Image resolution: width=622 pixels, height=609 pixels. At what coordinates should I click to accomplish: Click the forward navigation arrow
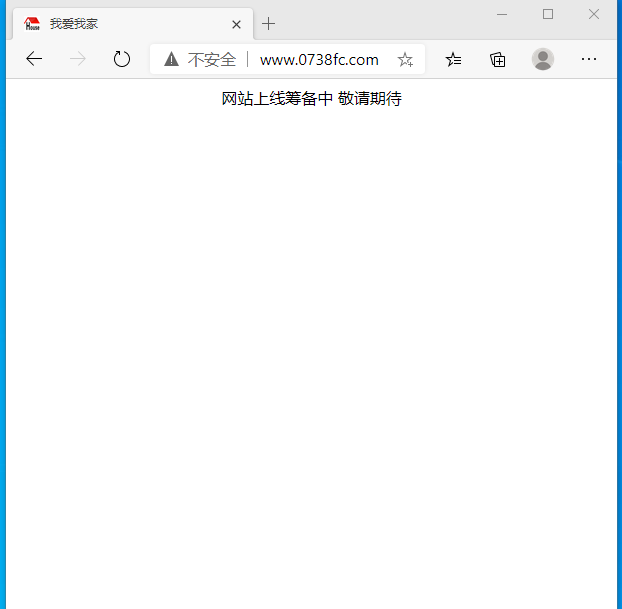coord(78,60)
